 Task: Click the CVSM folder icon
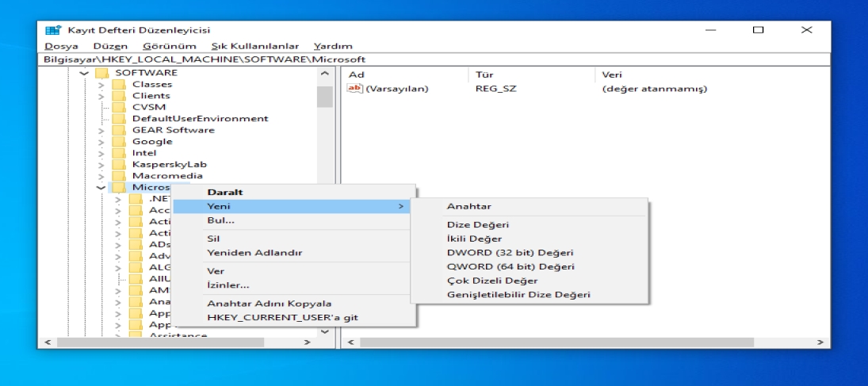point(118,107)
